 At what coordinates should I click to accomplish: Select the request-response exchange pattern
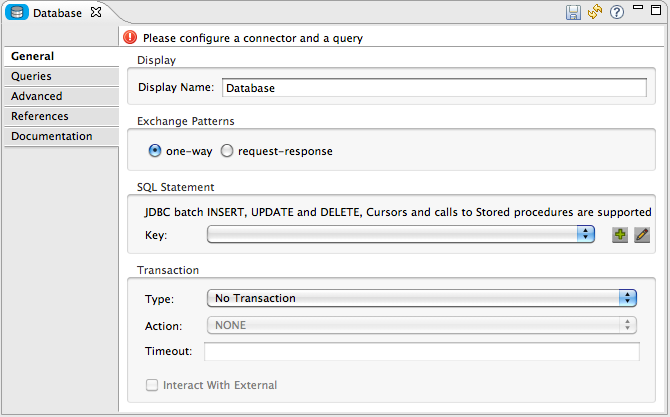(227, 151)
